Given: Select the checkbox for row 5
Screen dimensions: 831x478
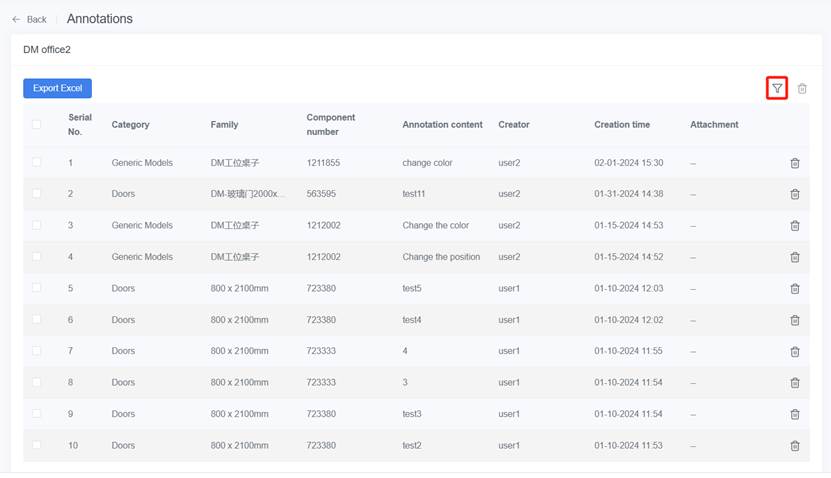Looking at the screenshot, I should click(x=37, y=288).
